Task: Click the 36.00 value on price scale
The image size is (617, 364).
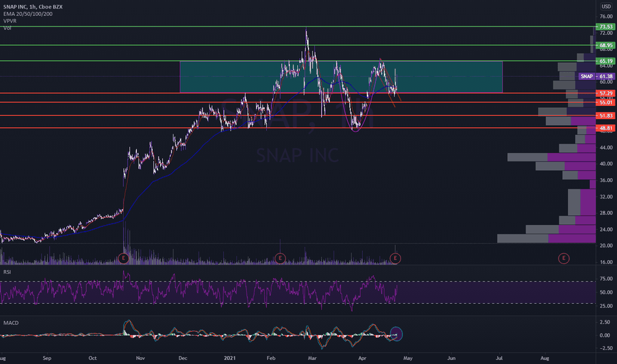Action: point(606,180)
